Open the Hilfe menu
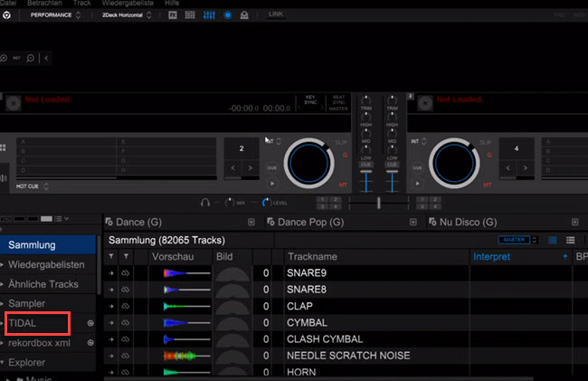The width and height of the screenshot is (588, 381). pyautogui.click(x=172, y=3)
